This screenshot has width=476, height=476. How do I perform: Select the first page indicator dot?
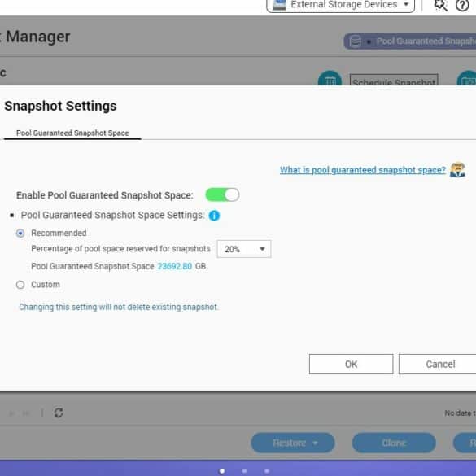(222, 471)
